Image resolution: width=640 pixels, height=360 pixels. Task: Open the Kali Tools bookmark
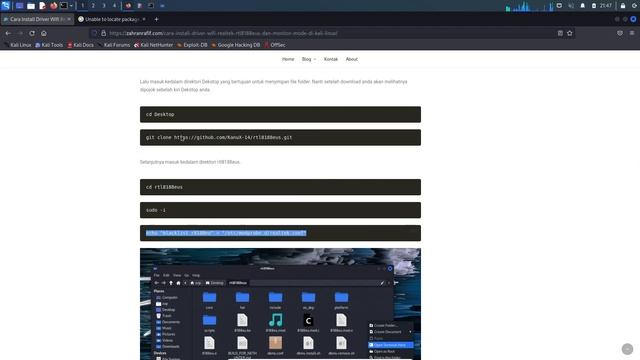click(x=49, y=45)
